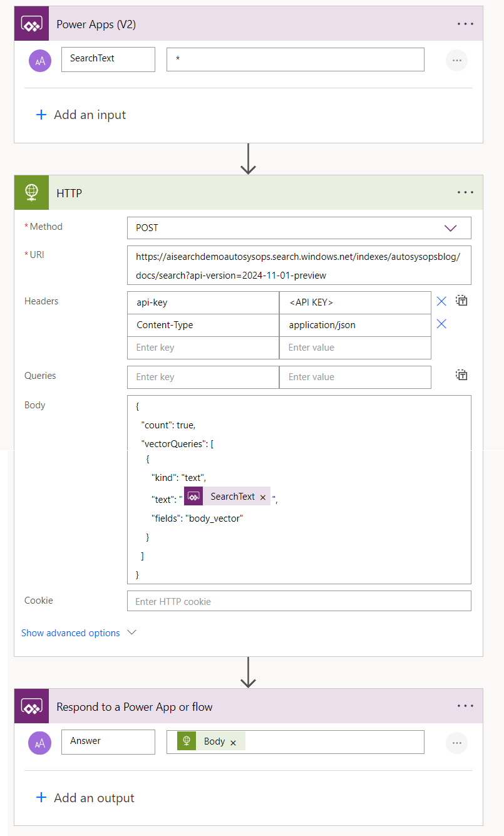Click the "count": true line in Body
504x836 pixels.
[168, 425]
